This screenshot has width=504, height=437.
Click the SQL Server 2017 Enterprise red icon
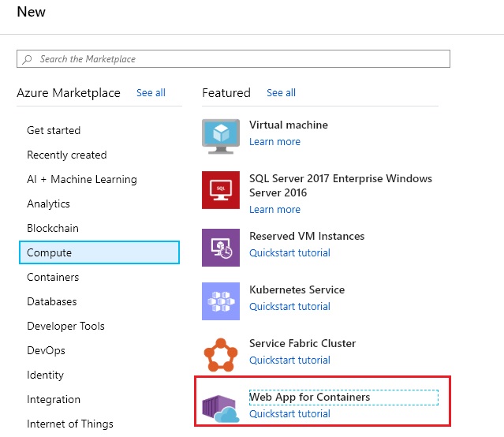[x=221, y=190]
